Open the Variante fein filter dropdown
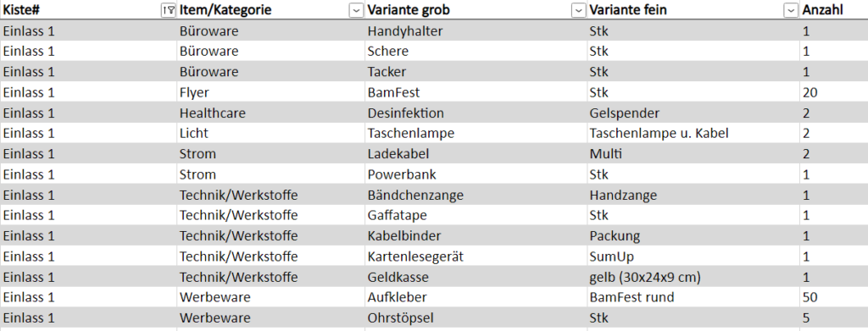This screenshot has height=331, width=868. (791, 10)
